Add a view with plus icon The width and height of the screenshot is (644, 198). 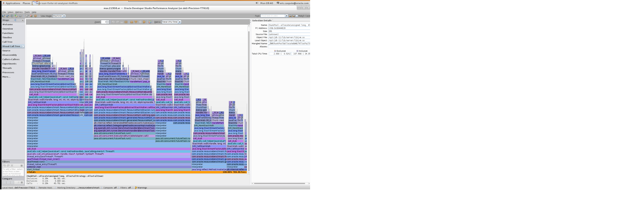23,20
